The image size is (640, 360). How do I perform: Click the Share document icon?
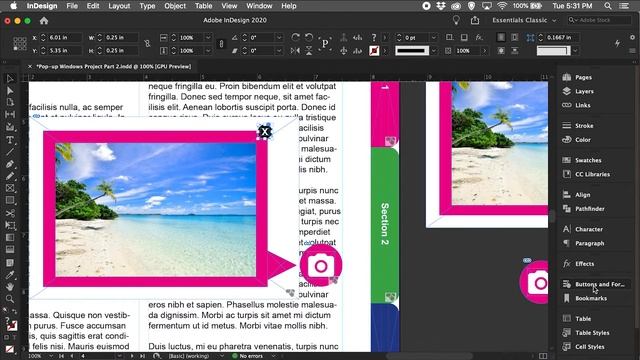(475, 20)
